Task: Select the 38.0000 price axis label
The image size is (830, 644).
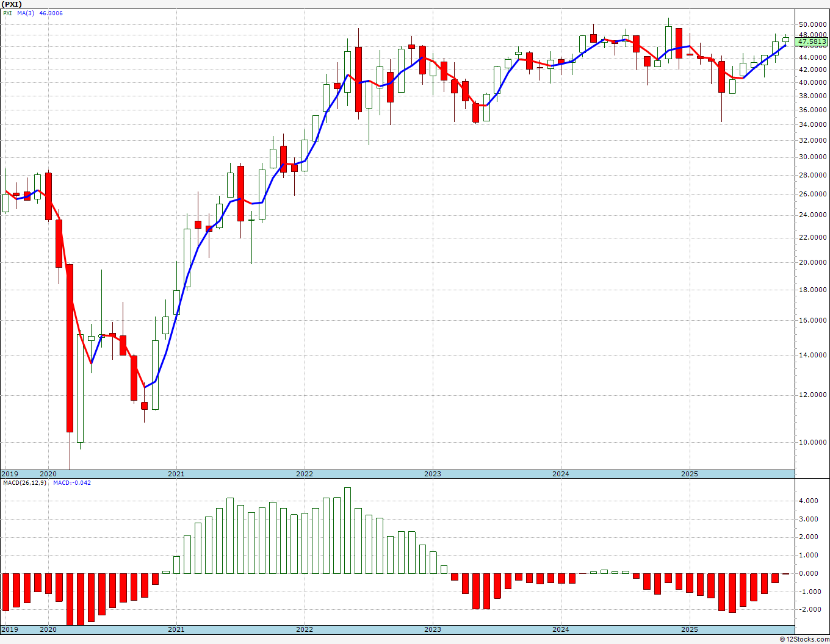Action: pyautogui.click(x=812, y=96)
